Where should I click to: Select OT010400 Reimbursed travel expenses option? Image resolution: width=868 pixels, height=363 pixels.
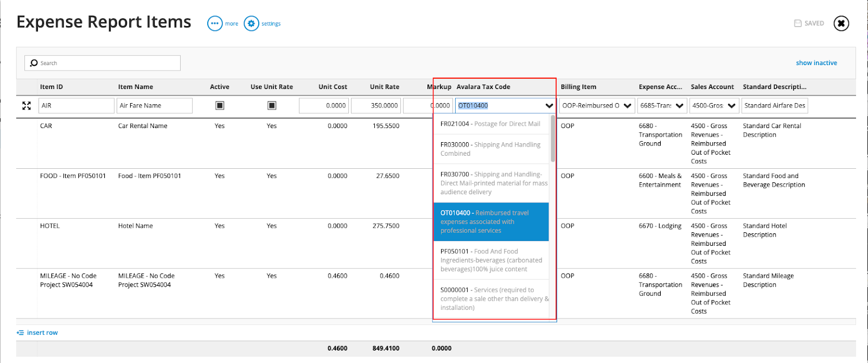491,221
